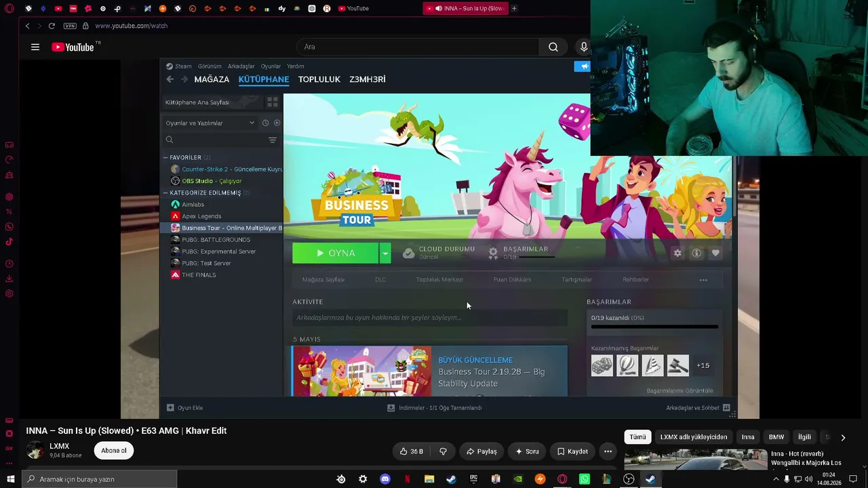Switch library to grid collections view
Image resolution: width=868 pixels, height=488 pixels.
point(273,102)
